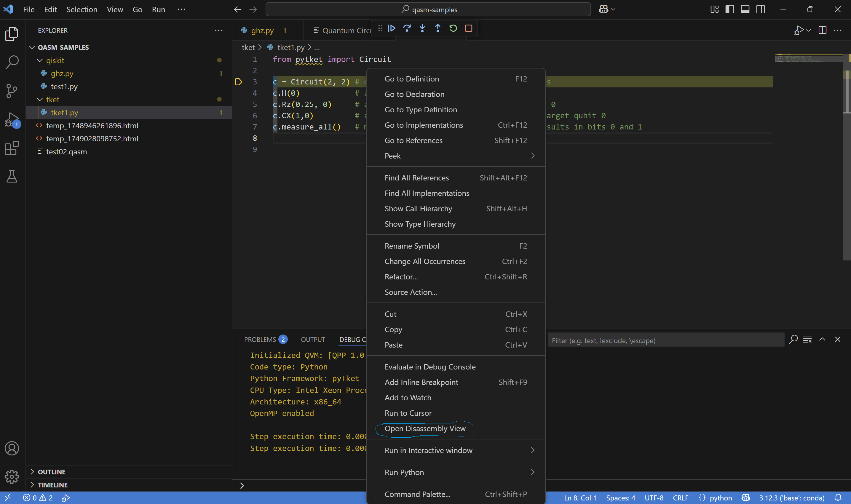Image resolution: width=851 pixels, height=504 pixels.
Task: Toggle the primary side bar layout
Action: [x=729, y=9]
